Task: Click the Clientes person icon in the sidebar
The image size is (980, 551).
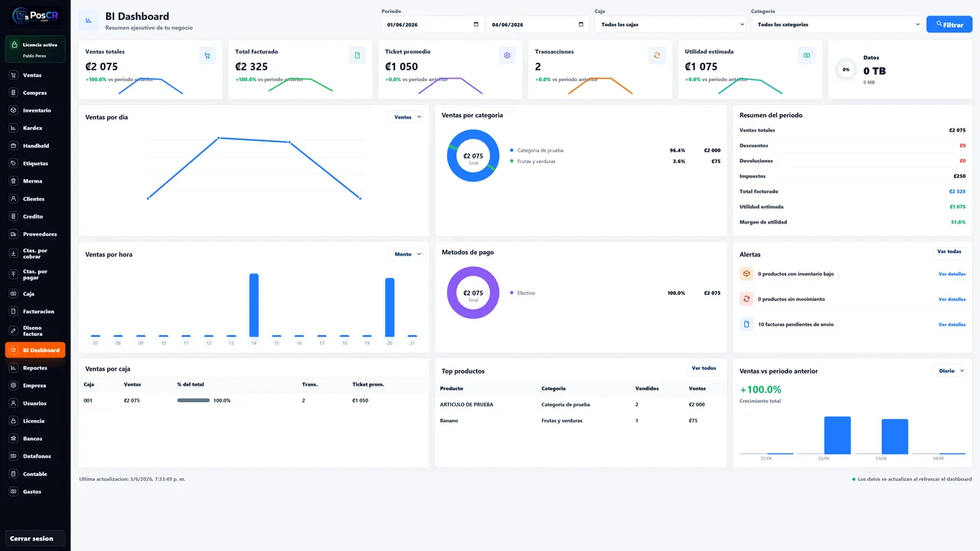Action: [14, 198]
